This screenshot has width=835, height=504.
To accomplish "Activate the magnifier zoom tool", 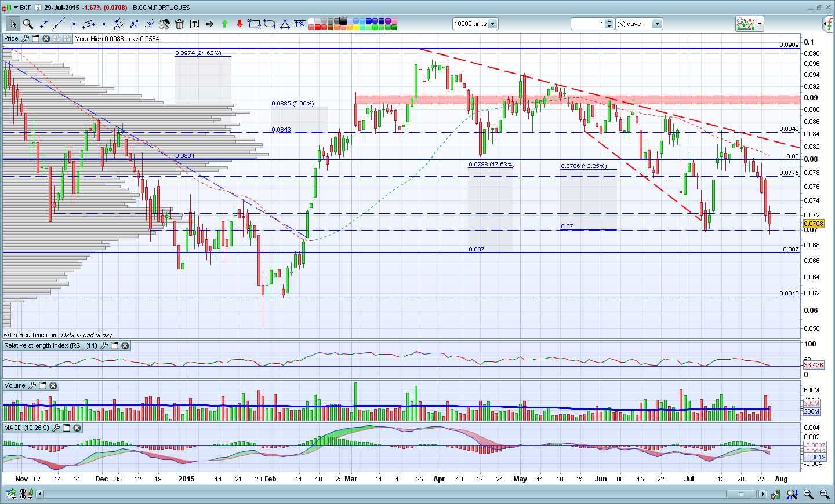I will click(28, 24).
